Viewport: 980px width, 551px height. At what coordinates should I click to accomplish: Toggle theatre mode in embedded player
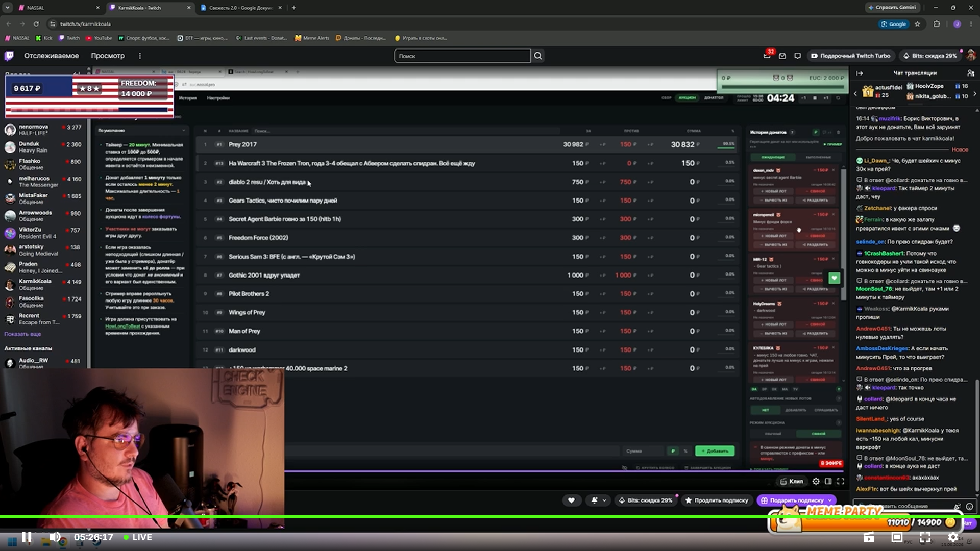pos(828,481)
